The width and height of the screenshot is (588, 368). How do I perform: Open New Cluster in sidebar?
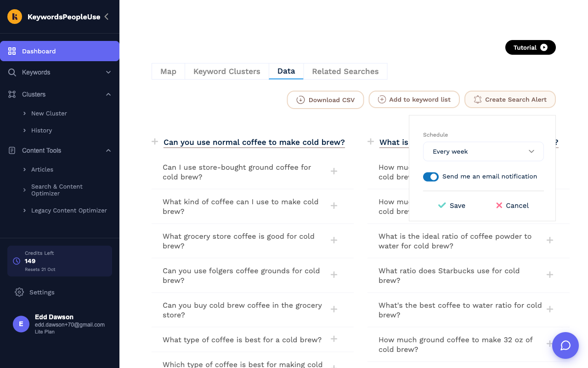[x=49, y=113]
